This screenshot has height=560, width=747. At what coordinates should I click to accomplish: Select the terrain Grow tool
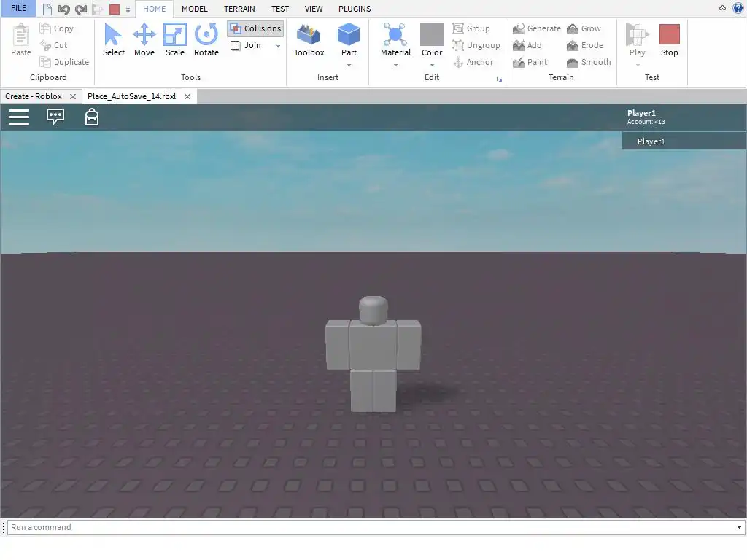click(x=584, y=28)
